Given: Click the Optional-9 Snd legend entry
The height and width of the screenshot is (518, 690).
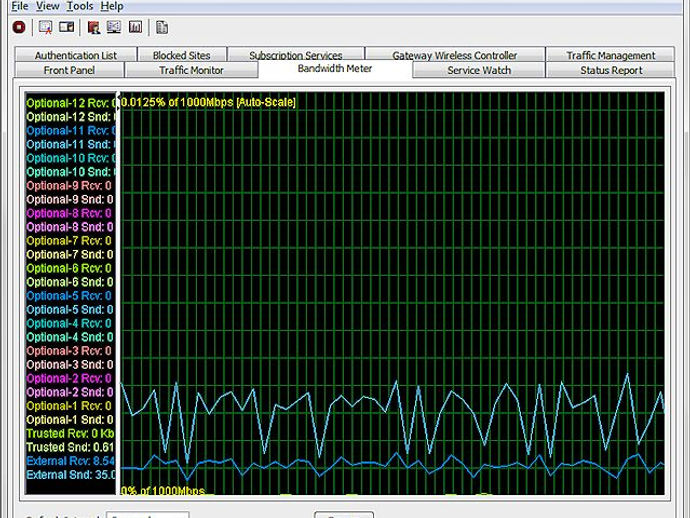Looking at the screenshot, I should (x=70, y=199).
